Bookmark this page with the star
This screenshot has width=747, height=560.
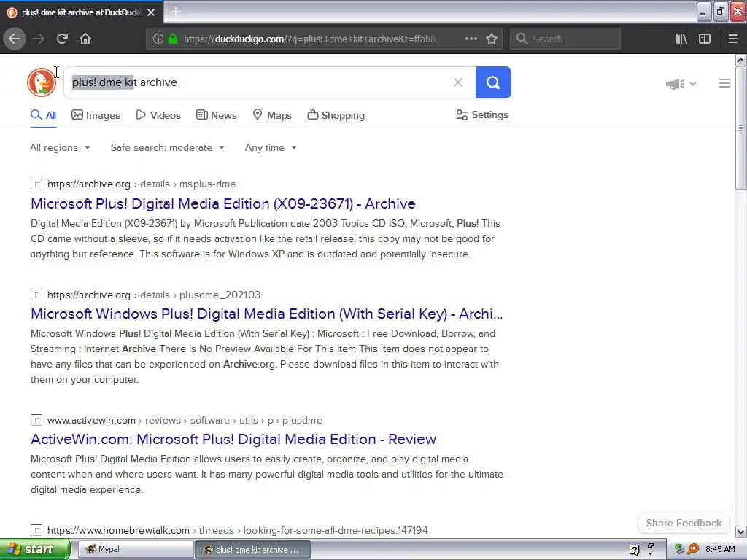click(492, 39)
